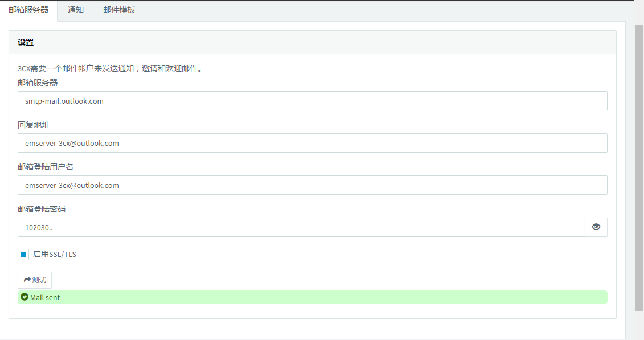Toggle password visibility with eye icon
Image resolution: width=644 pixels, height=340 pixels.
point(596,227)
